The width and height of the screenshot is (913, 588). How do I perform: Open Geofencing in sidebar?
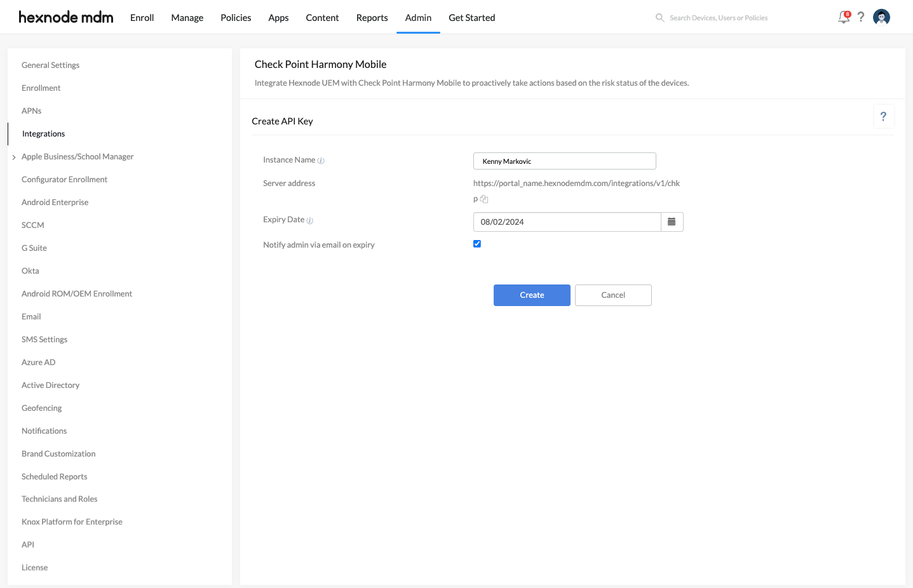(x=41, y=408)
